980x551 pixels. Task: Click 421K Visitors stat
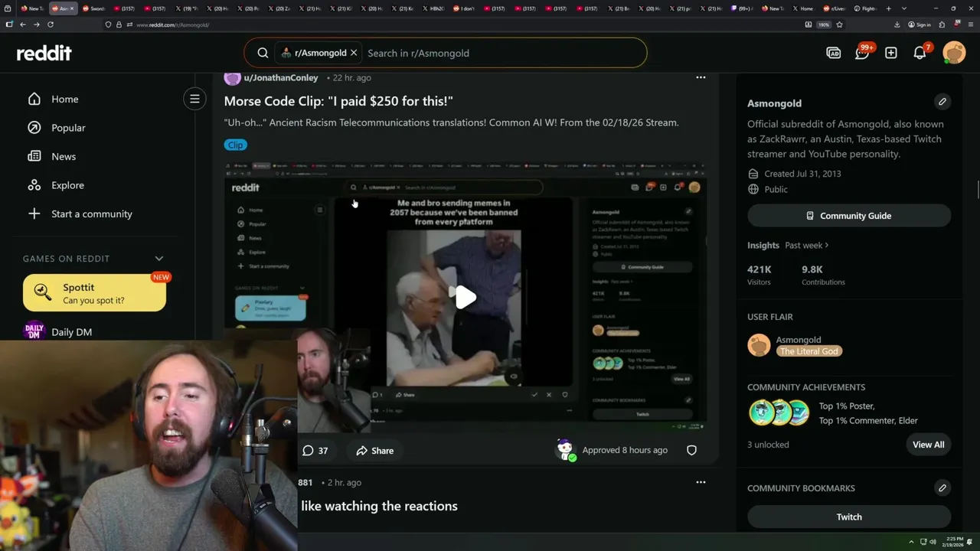(761, 275)
